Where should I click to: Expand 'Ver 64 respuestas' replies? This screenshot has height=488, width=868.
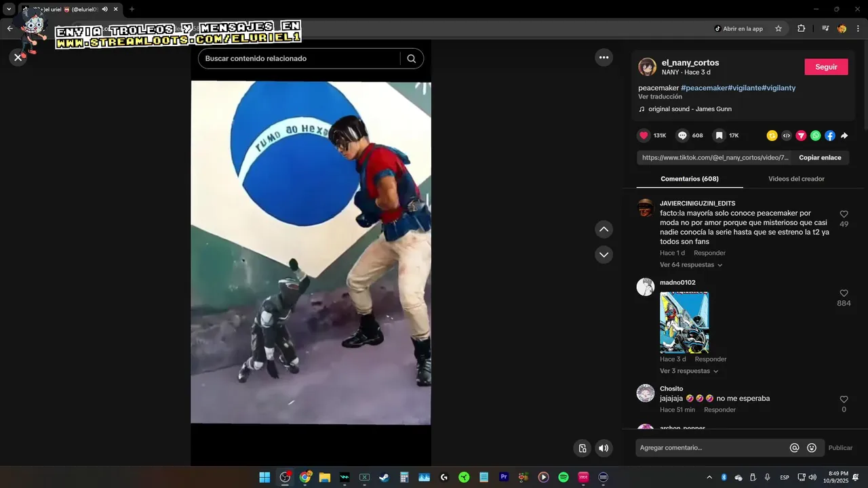pos(691,265)
